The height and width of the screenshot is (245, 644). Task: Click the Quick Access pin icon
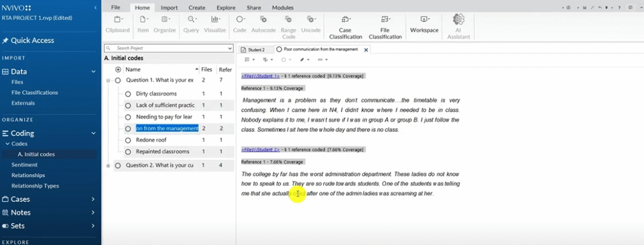point(5,41)
